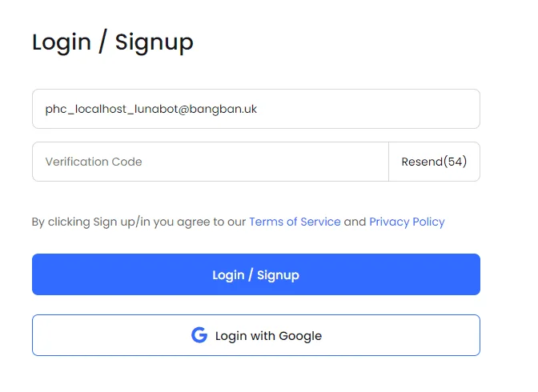The width and height of the screenshot is (538, 392).
Task: Click the Resend(54) countdown button
Action: (x=435, y=162)
